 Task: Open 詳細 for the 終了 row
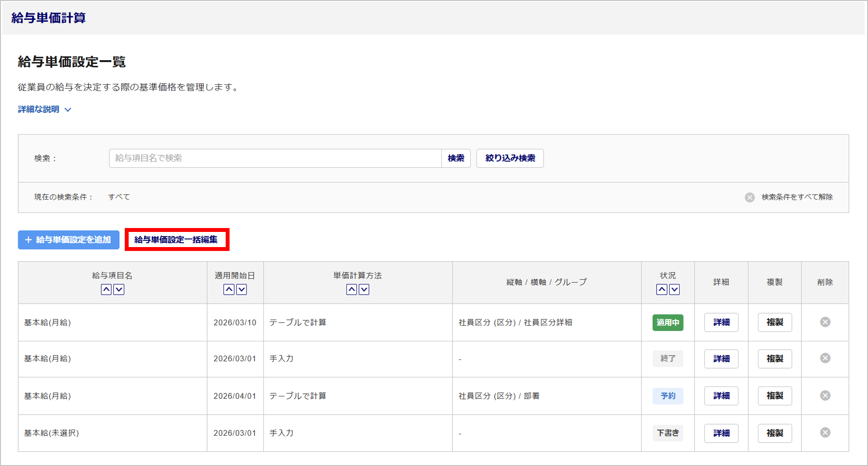click(721, 359)
